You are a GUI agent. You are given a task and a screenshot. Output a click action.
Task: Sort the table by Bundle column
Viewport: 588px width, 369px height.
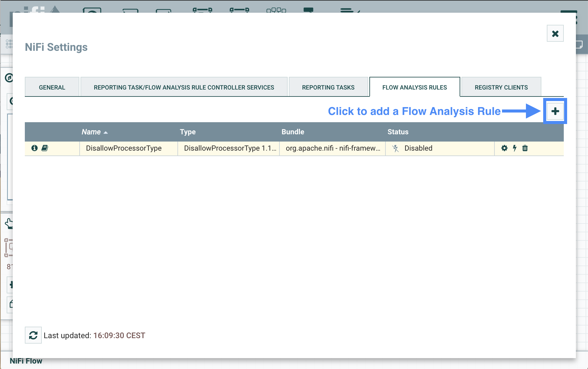click(x=293, y=132)
